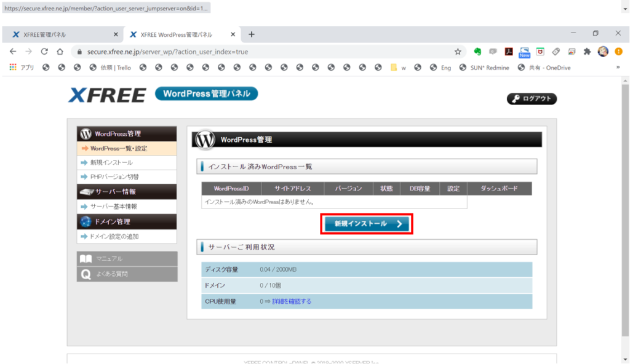Image resolution: width=630 pixels, height=364 pixels.
Task: Expand the hidden bookmarks overflow chevron
Action: (618, 68)
